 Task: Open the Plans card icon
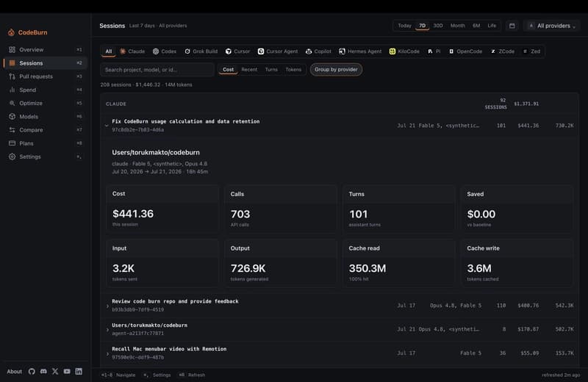tap(12, 143)
